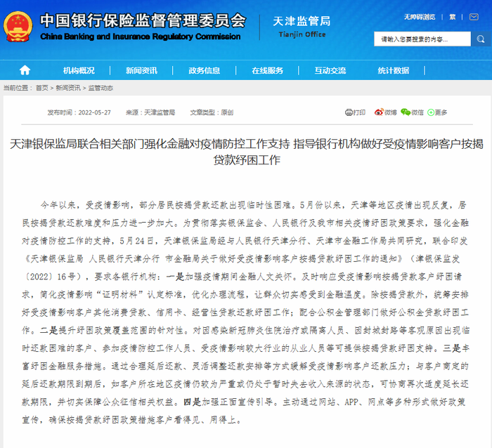
Task: Open the 统计数据 menu
Action: coord(393,70)
